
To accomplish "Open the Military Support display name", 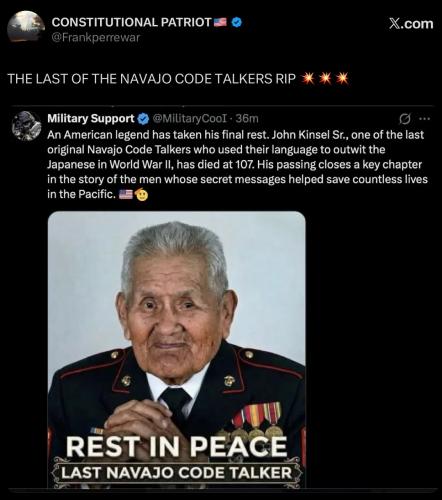I will tap(91, 118).
